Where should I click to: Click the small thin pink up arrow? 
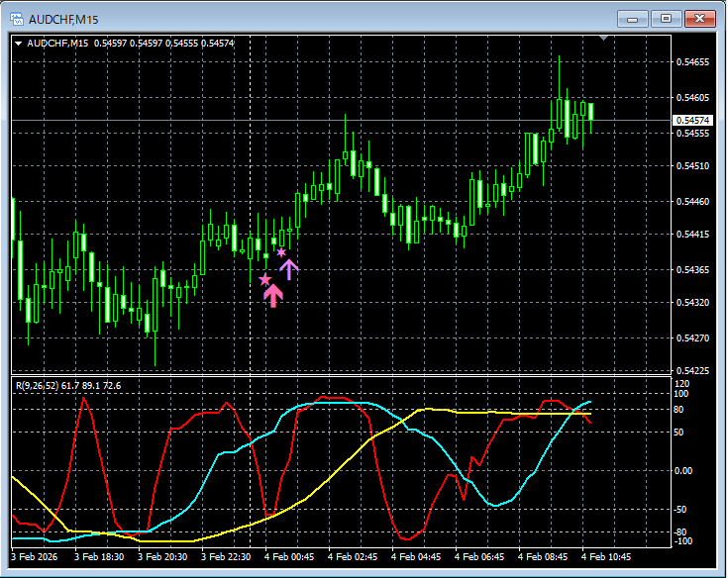pos(289,269)
